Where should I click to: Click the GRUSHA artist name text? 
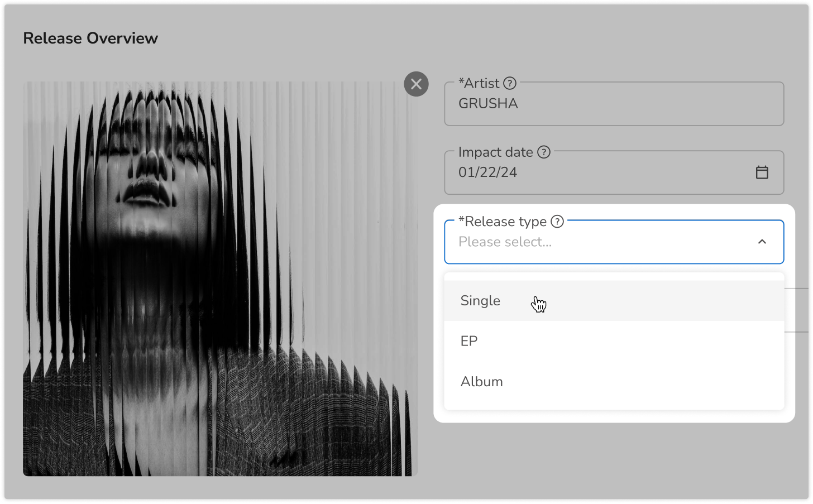(x=488, y=104)
